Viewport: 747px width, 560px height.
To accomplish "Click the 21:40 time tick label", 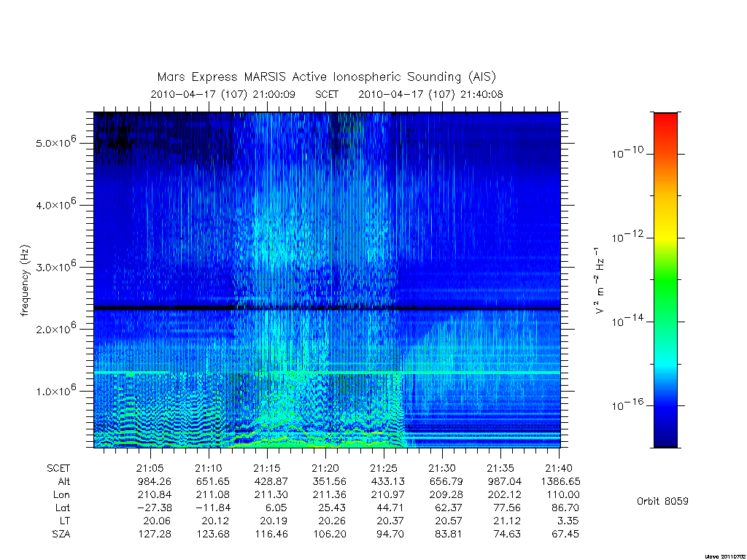I will pos(559,469).
